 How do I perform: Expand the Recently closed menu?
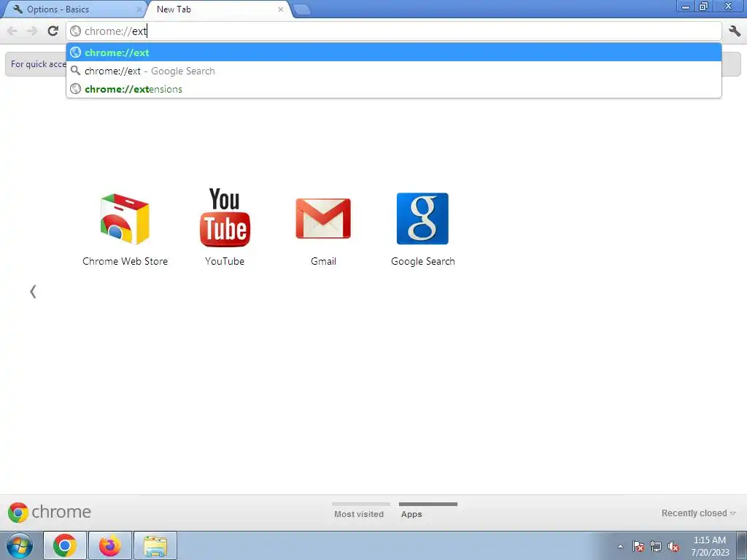698,513
